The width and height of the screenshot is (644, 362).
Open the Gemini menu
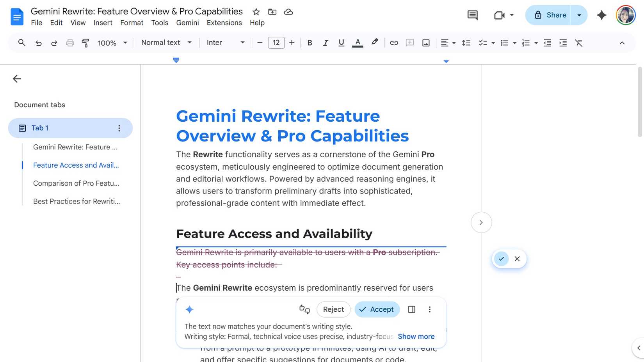tap(187, 23)
